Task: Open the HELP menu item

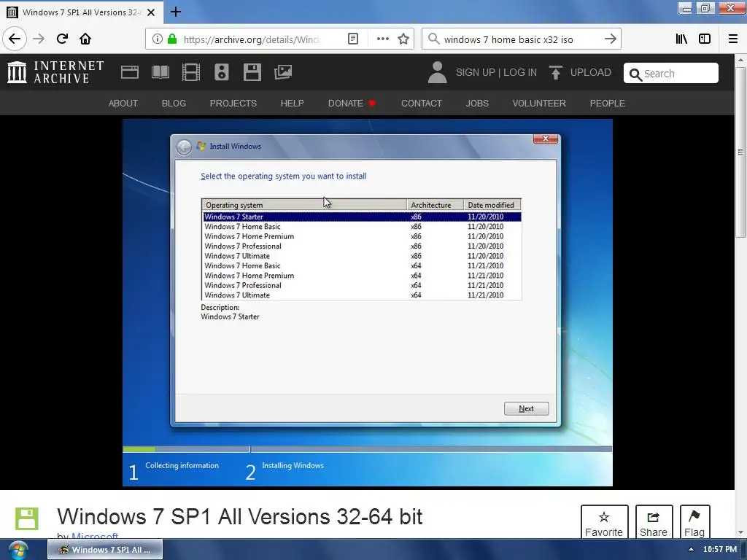Action: pyautogui.click(x=292, y=104)
